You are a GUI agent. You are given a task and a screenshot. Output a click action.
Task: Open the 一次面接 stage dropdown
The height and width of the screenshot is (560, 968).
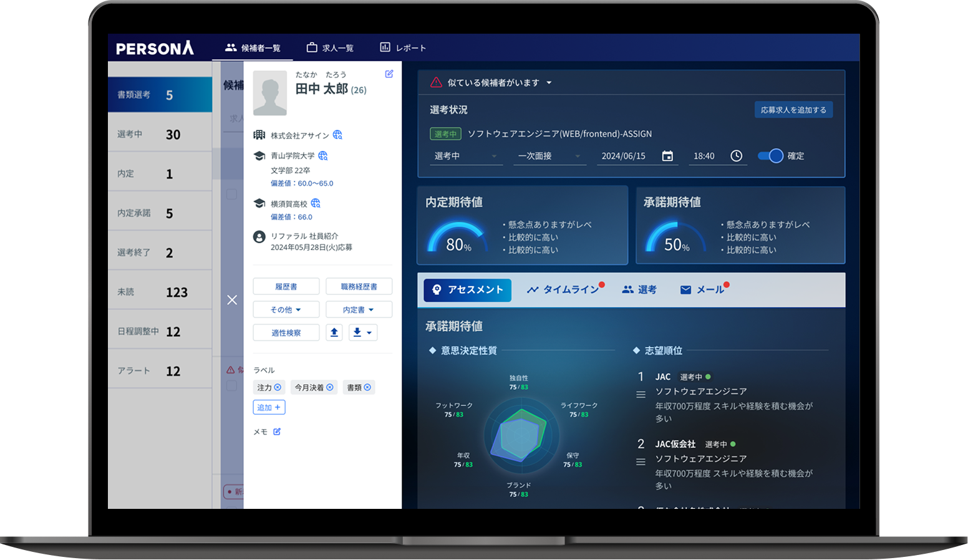pos(549,156)
